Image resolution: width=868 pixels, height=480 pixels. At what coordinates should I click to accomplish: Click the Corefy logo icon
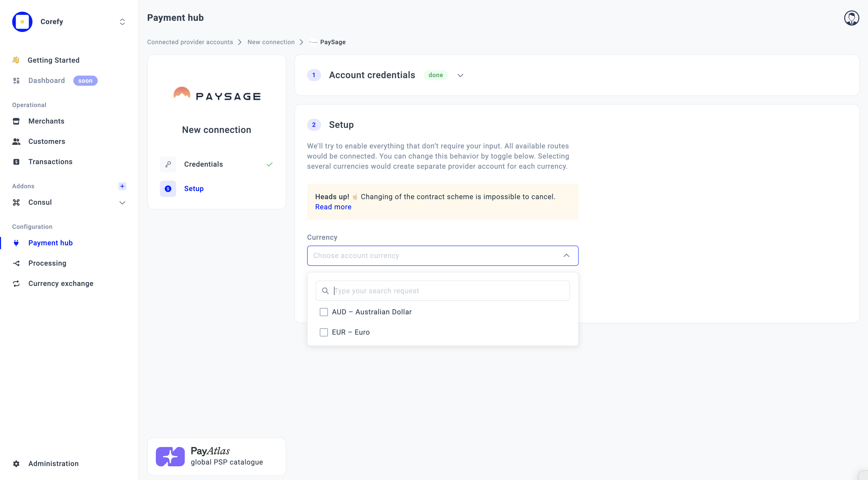(22, 22)
